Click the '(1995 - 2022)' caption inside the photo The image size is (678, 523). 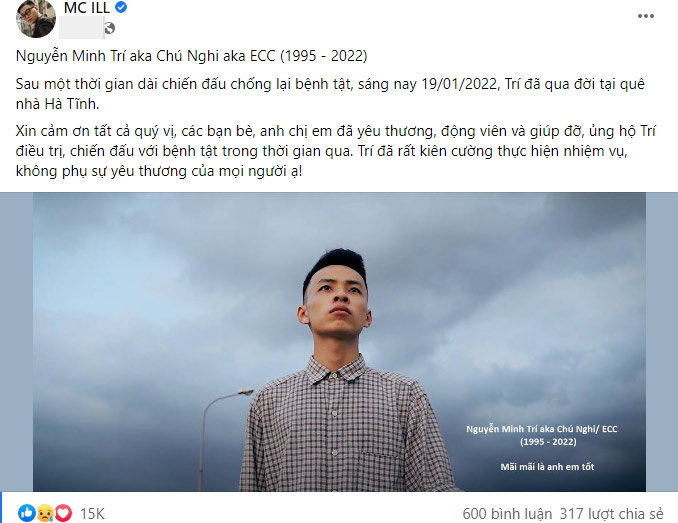pos(548,442)
